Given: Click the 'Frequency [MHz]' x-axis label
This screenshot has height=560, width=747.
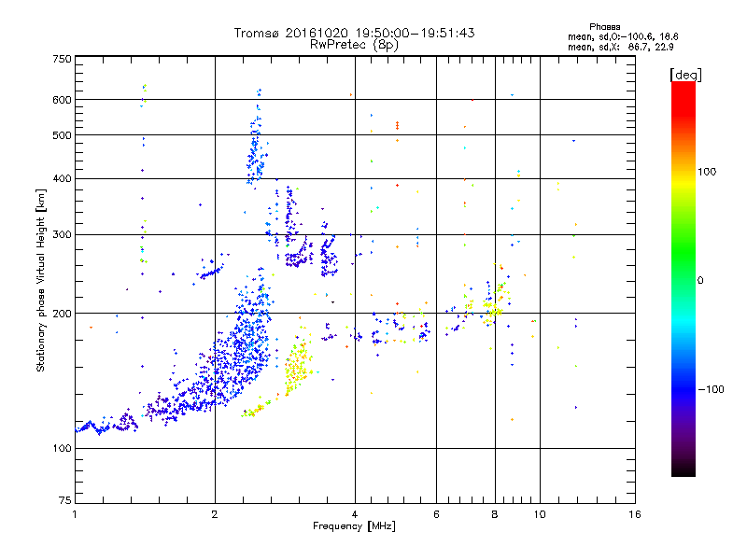Looking at the screenshot, I should [354, 526].
